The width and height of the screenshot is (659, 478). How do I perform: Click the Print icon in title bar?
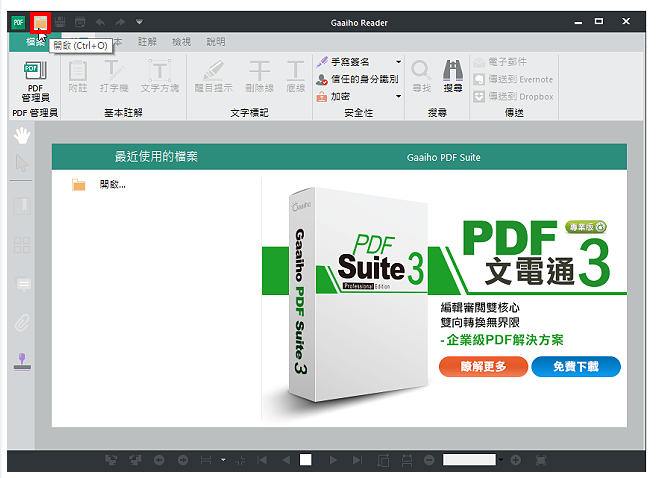80,22
